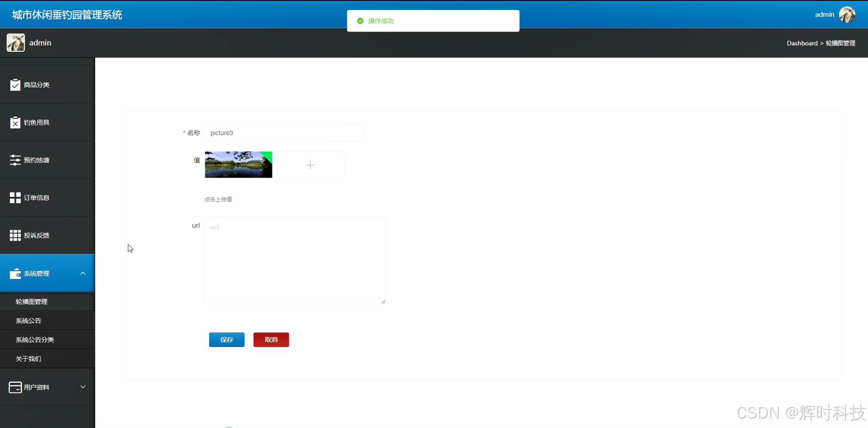
Task: Click the 订单信息 grid icon
Action: point(15,198)
